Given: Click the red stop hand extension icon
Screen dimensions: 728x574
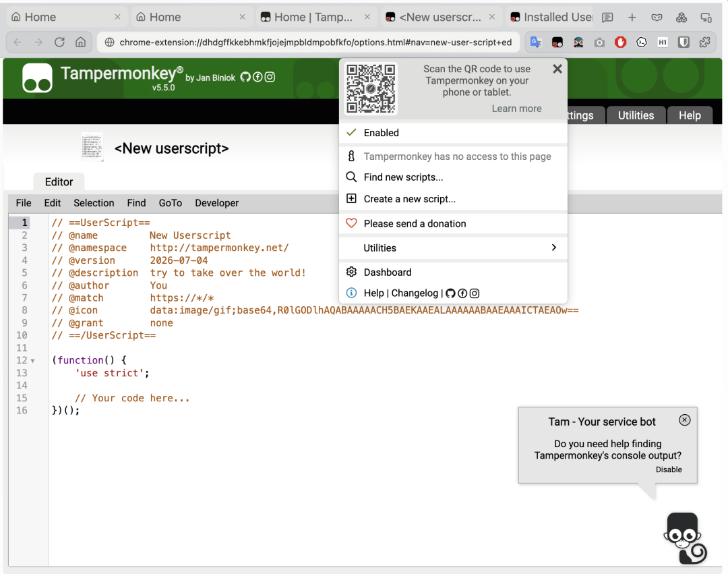Looking at the screenshot, I should (x=620, y=42).
